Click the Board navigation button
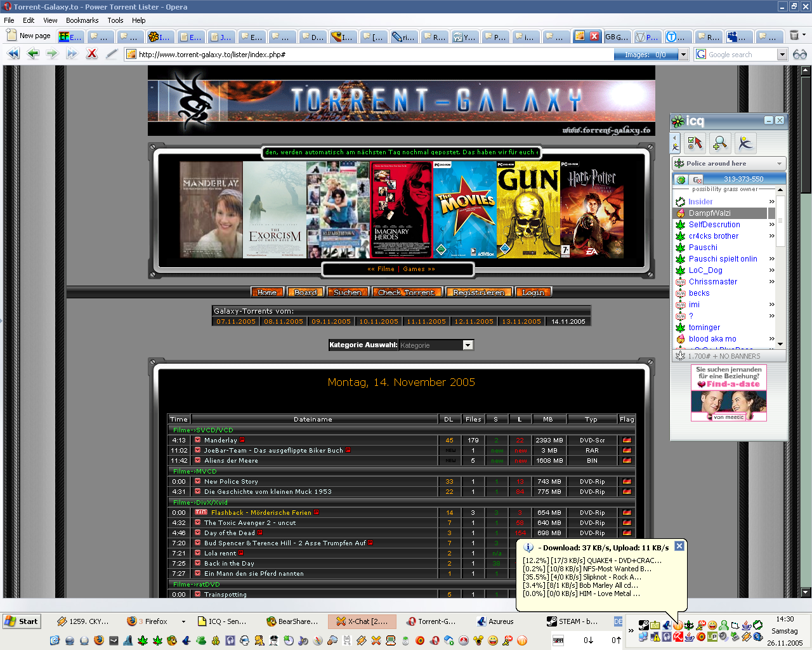The image size is (812, 650). [x=306, y=292]
